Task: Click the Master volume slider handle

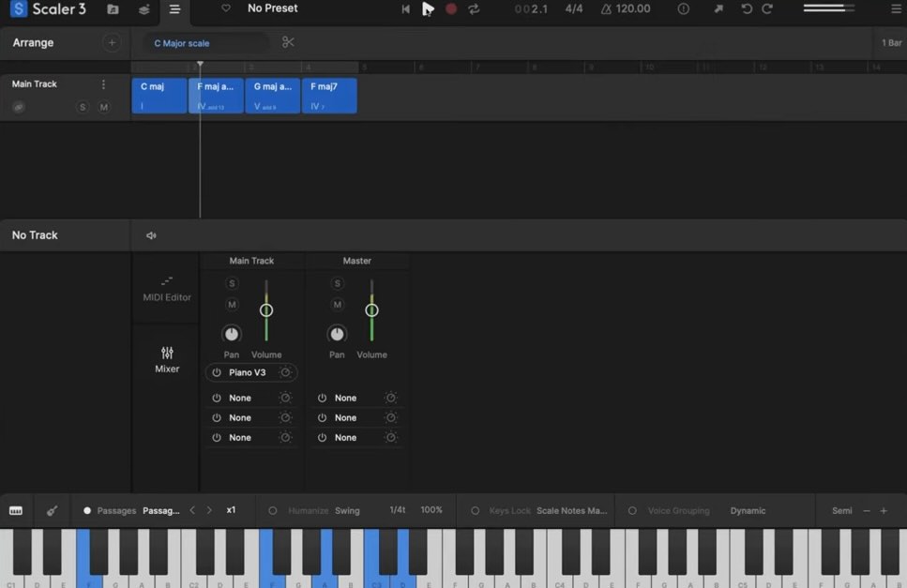Action: (x=371, y=310)
